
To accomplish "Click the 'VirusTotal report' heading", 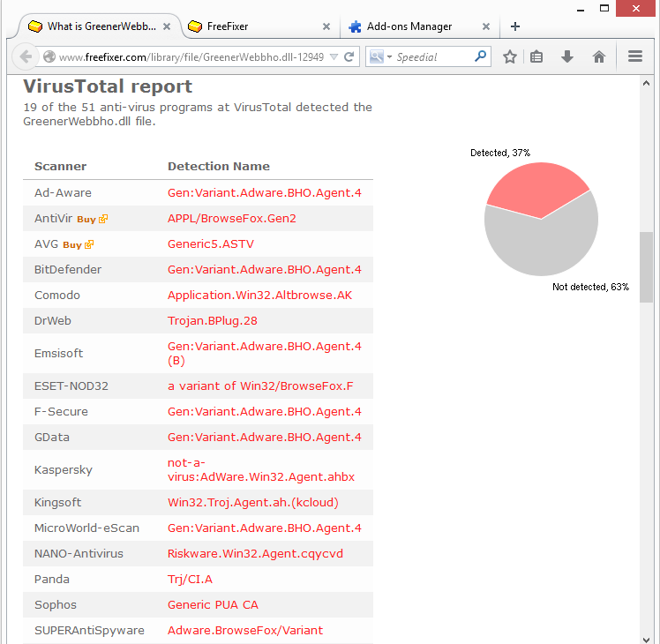I will tap(108, 86).
